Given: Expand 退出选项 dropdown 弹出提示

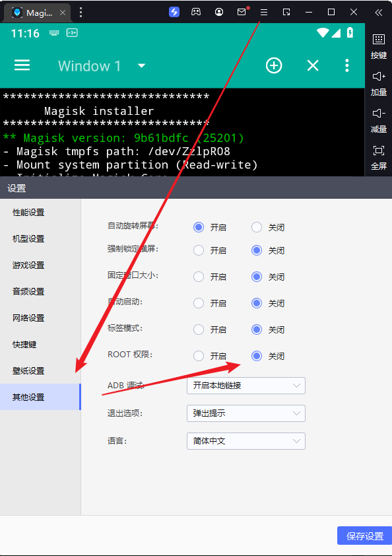Looking at the screenshot, I should 246,413.
